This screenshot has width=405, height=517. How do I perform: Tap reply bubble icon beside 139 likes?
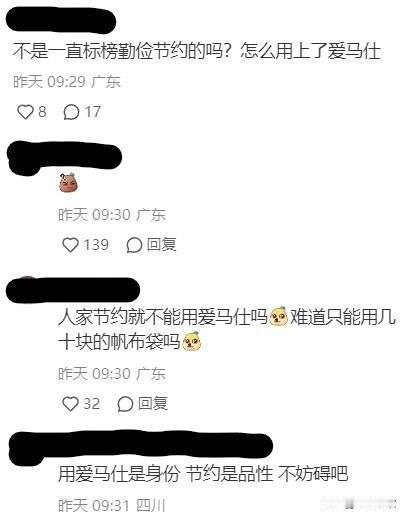click(x=134, y=245)
